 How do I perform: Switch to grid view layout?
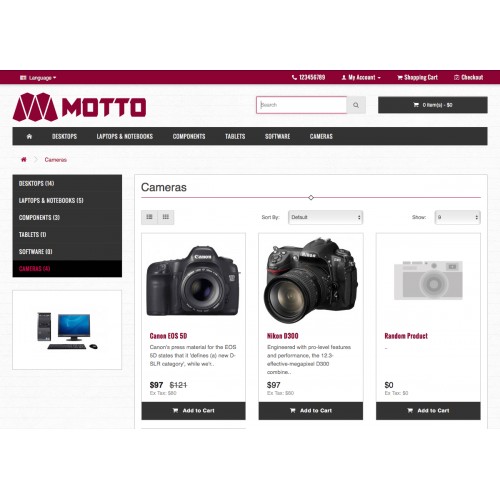pos(166,217)
